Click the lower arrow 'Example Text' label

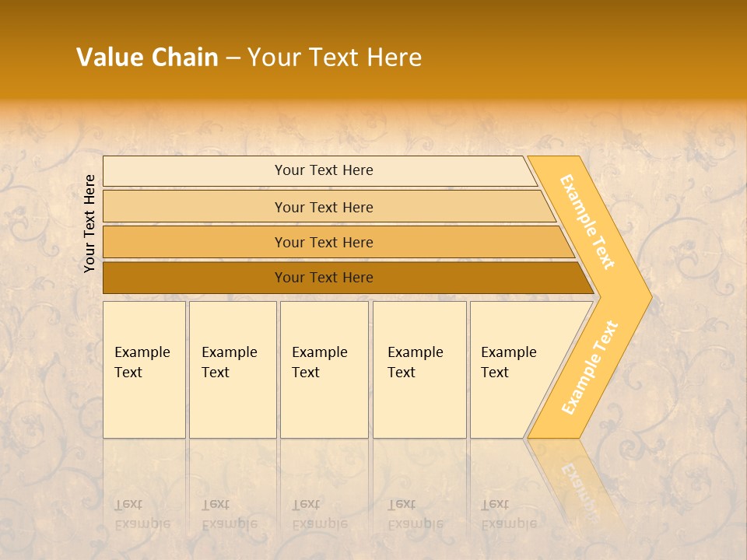point(590,367)
